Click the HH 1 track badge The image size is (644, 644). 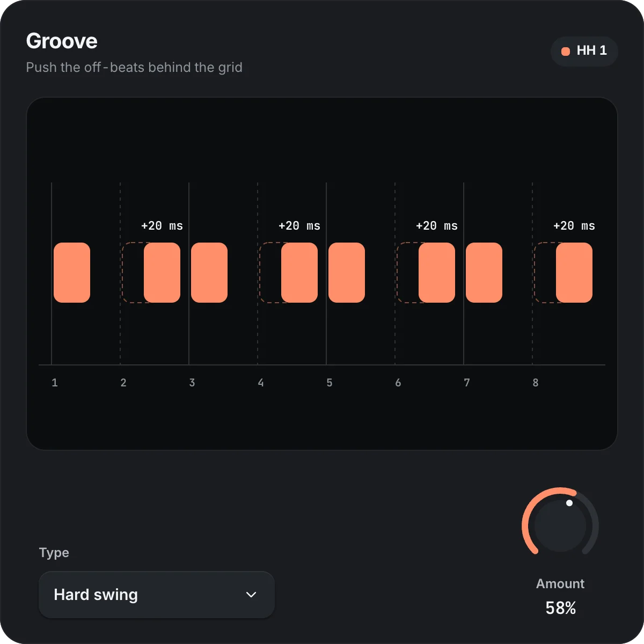(584, 52)
